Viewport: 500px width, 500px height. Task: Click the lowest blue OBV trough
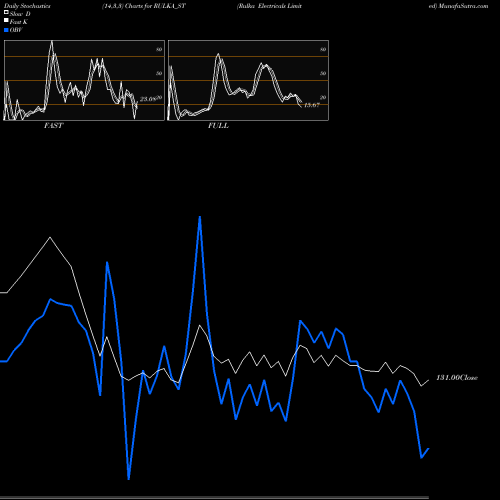coord(129,479)
